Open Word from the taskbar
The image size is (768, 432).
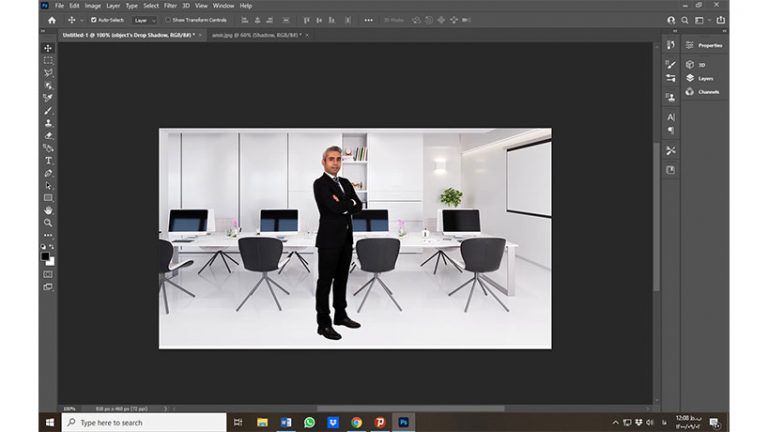point(286,422)
